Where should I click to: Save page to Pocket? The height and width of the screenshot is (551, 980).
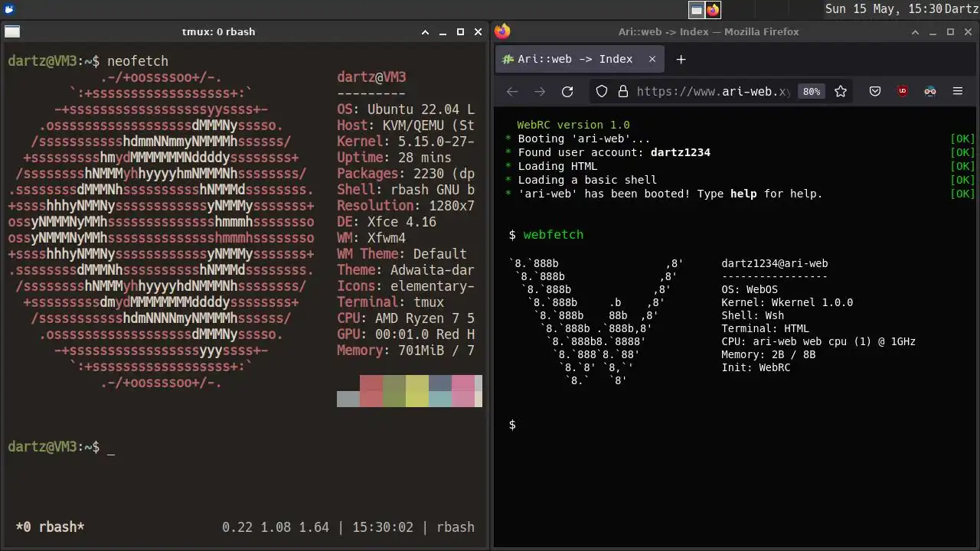(x=875, y=91)
